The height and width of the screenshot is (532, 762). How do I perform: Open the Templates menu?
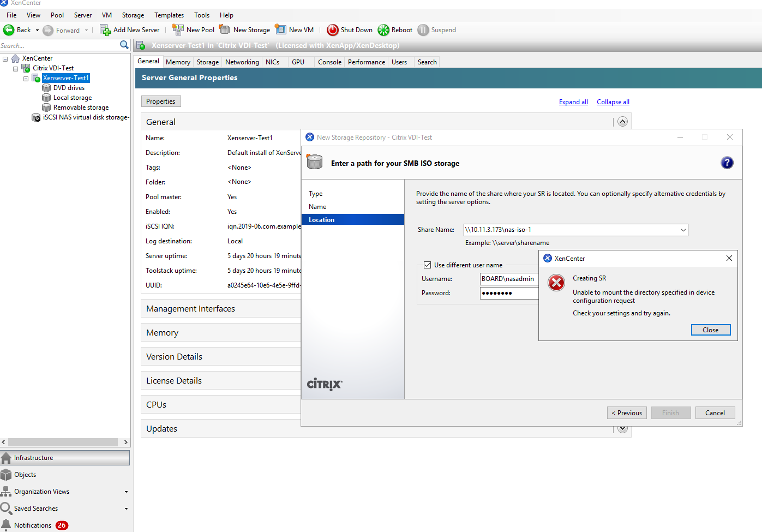point(169,15)
